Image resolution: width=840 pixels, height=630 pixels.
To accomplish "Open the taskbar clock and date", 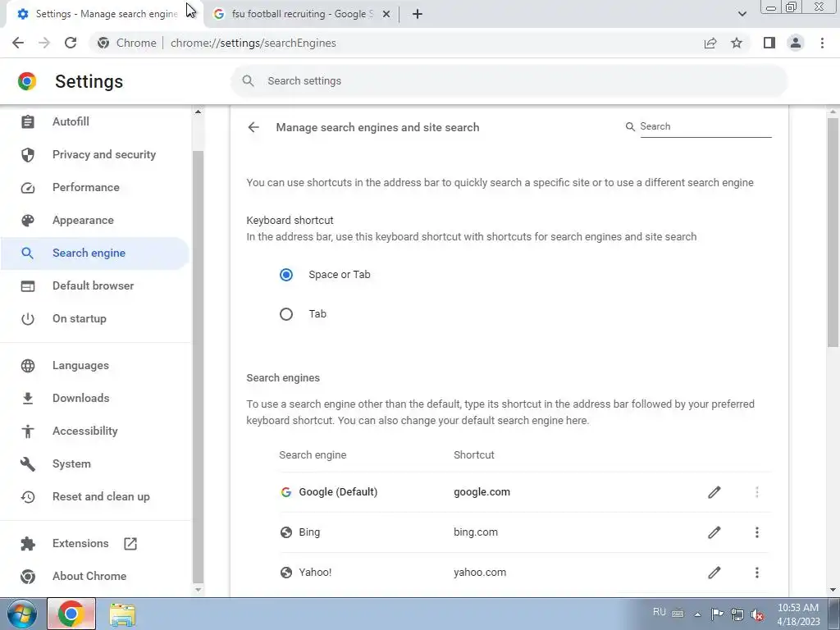I will click(x=798, y=614).
